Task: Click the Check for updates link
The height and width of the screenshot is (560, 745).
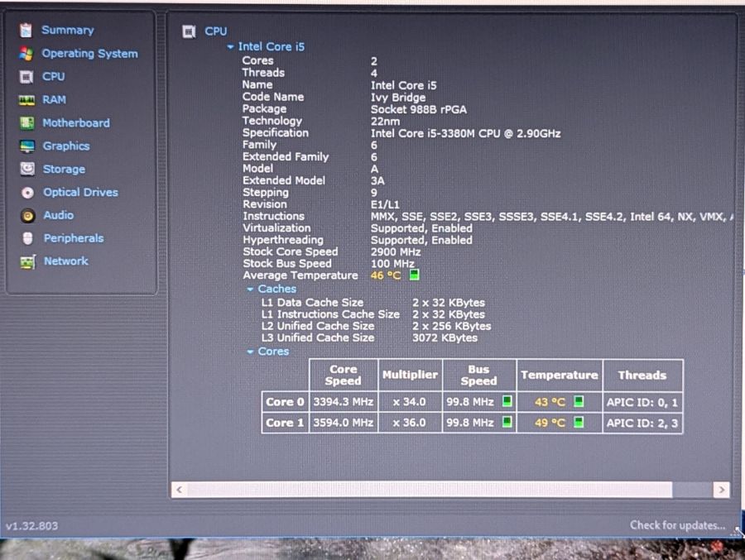Action: click(x=677, y=525)
